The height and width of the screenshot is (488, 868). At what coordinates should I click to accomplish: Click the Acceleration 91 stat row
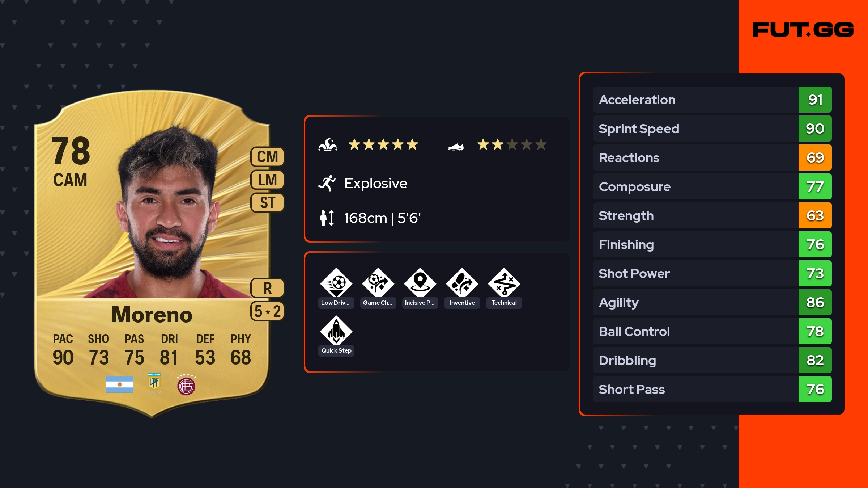pyautogui.click(x=712, y=100)
